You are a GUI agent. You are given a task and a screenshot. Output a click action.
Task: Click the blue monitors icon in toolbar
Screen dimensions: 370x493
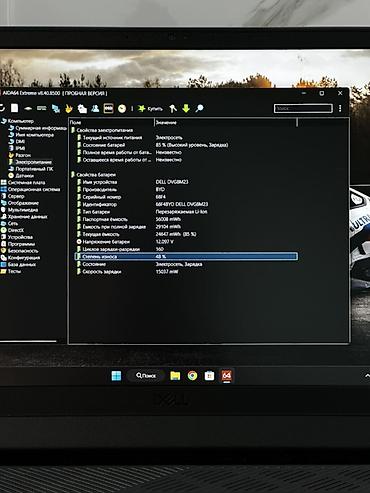click(x=56, y=108)
